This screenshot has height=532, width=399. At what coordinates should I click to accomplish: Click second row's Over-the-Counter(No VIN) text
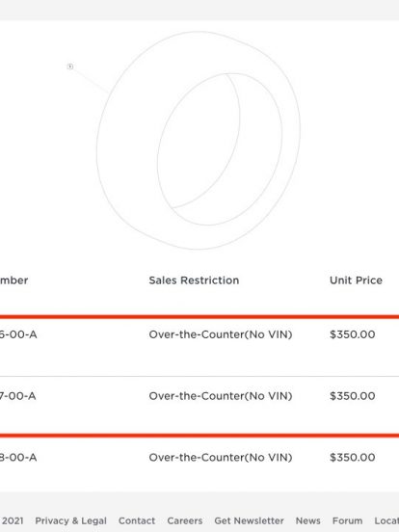point(221,396)
